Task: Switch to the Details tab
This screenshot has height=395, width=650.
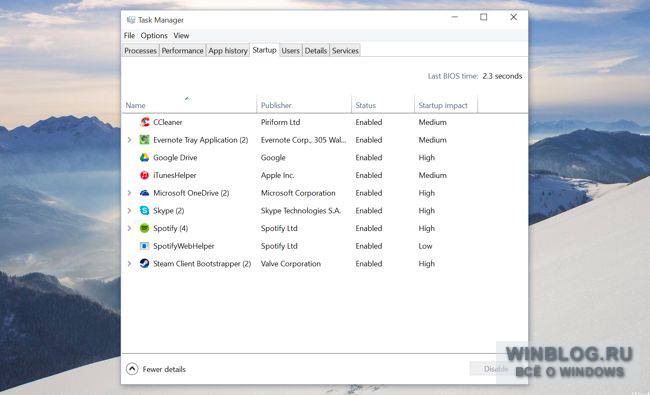Action: (316, 51)
